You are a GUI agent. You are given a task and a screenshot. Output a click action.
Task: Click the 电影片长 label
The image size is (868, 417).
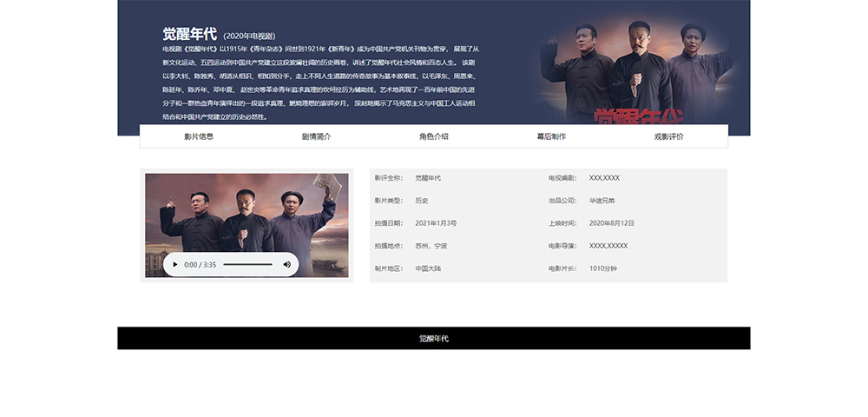[562, 268]
